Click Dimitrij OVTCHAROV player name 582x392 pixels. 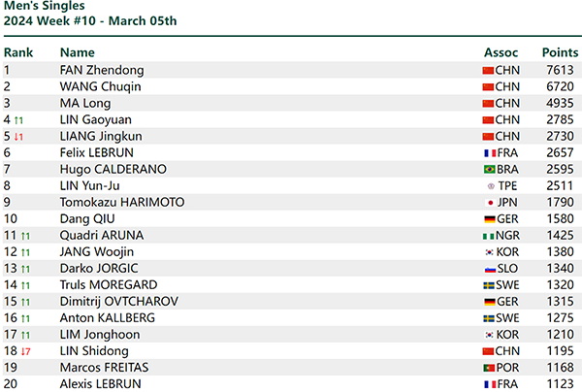coord(118,302)
